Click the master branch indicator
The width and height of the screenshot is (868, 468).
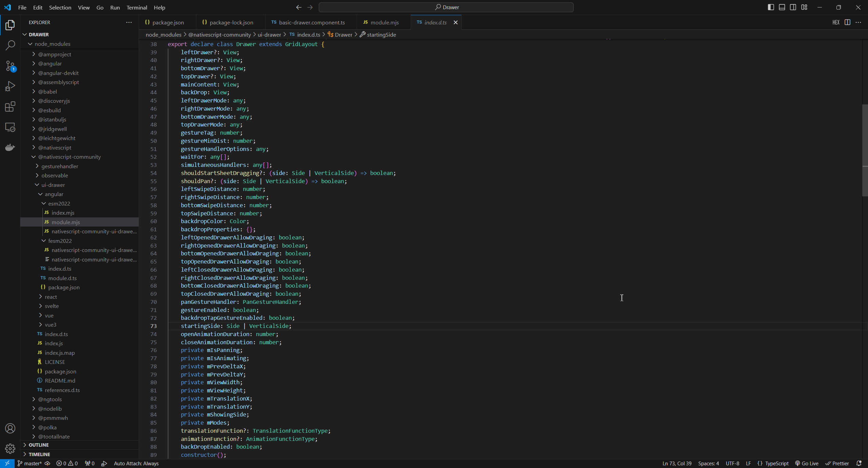(x=30, y=464)
